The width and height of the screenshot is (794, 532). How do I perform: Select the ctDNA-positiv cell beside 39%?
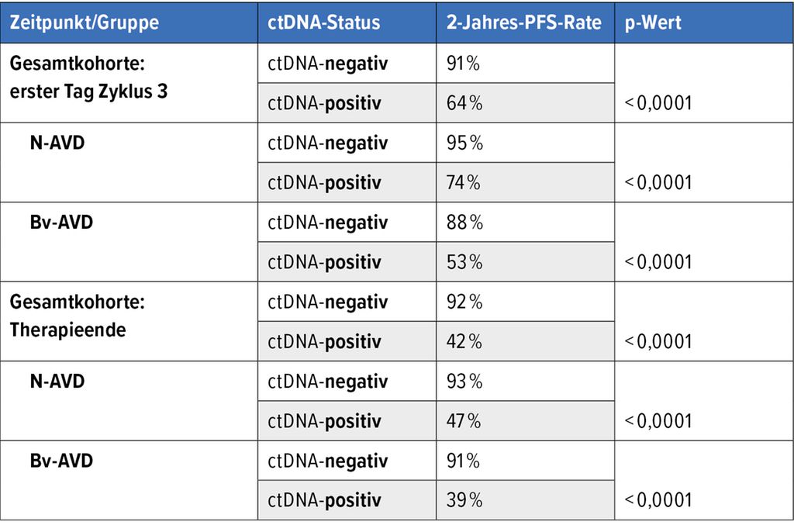(x=324, y=500)
